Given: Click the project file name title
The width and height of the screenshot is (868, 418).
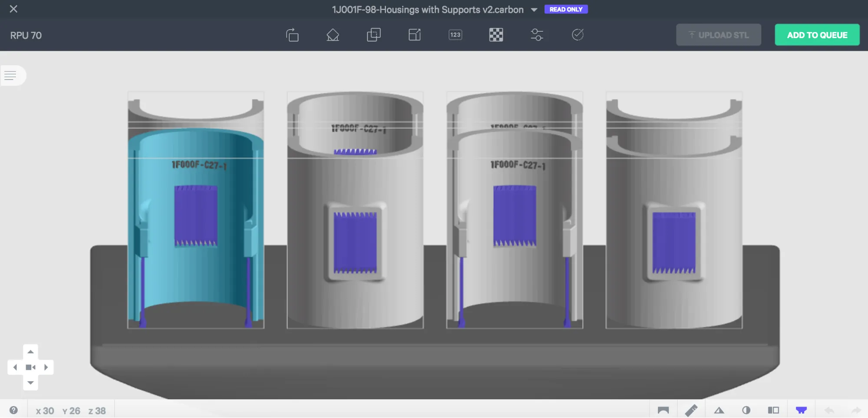Looking at the screenshot, I should click(428, 10).
